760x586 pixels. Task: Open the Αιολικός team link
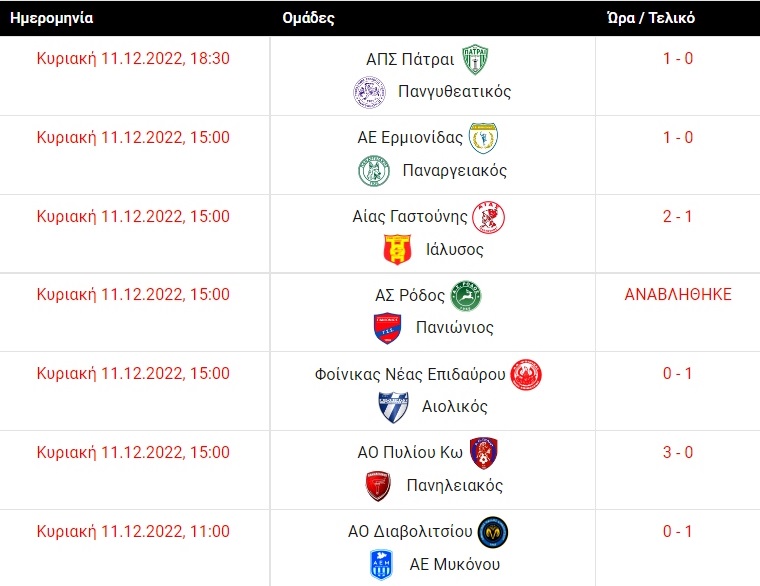click(454, 407)
